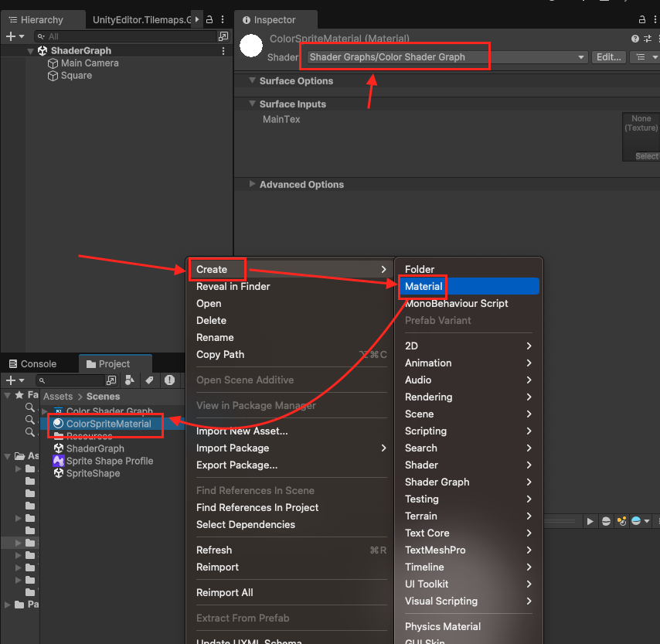Click the Project search field
This screenshot has height=644, width=660.
click(70, 380)
